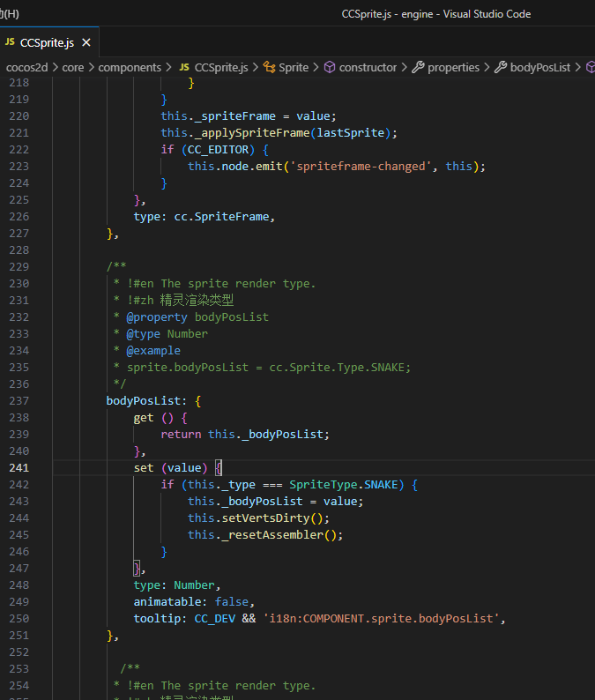Expand chevron after bodyPosList breadcrumb

coord(577,67)
